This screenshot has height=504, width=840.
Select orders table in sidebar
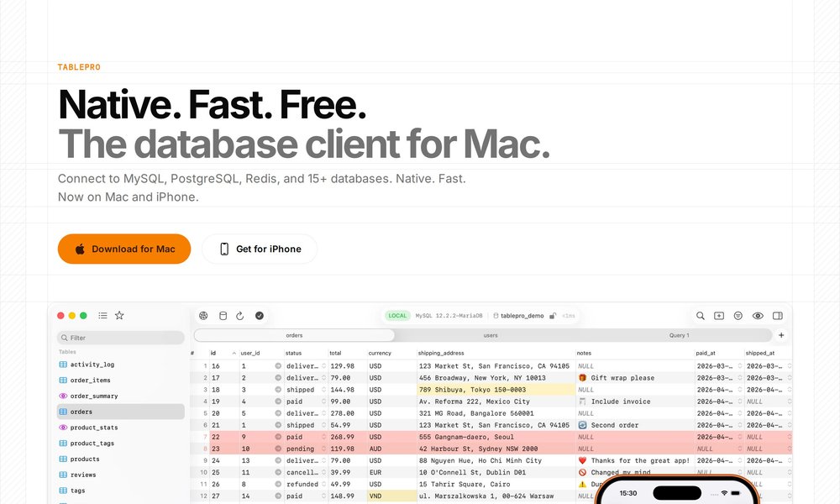120,412
